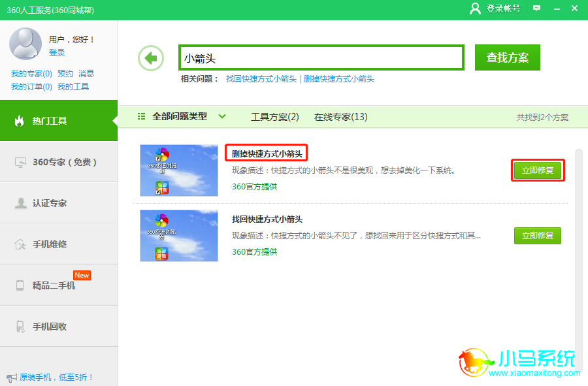Click the megaphone icon at the bottom left
588x386 pixels.
11,378
